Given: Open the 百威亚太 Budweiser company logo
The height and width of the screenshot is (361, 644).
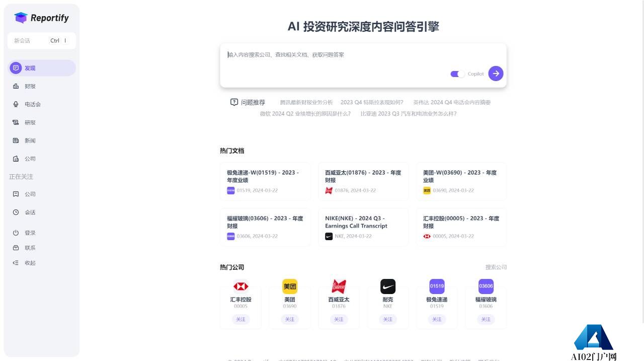Looking at the screenshot, I should (x=339, y=286).
